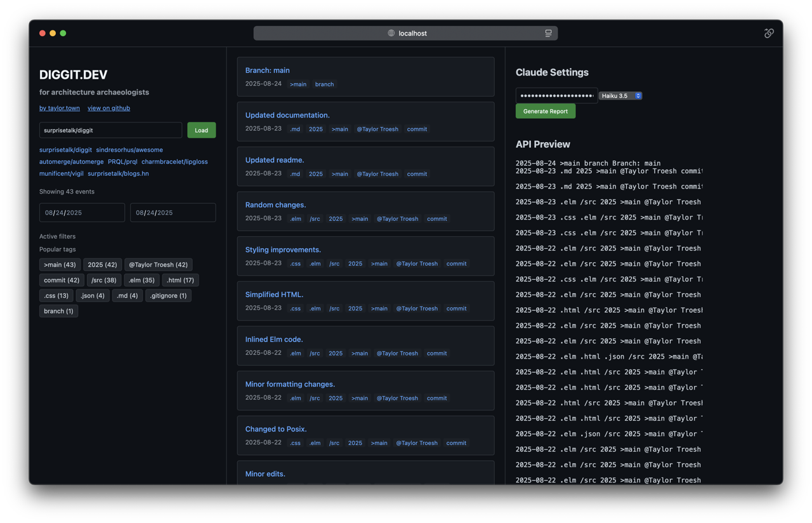This screenshot has width=812, height=523.
Task: Open the Haiku 3.5 model dropdown
Action: tap(620, 96)
